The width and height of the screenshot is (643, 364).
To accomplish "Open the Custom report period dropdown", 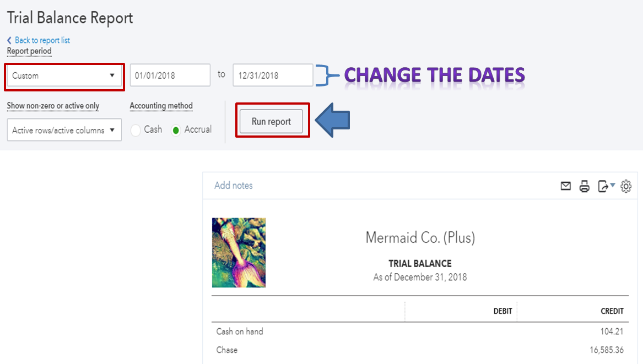I will click(64, 76).
